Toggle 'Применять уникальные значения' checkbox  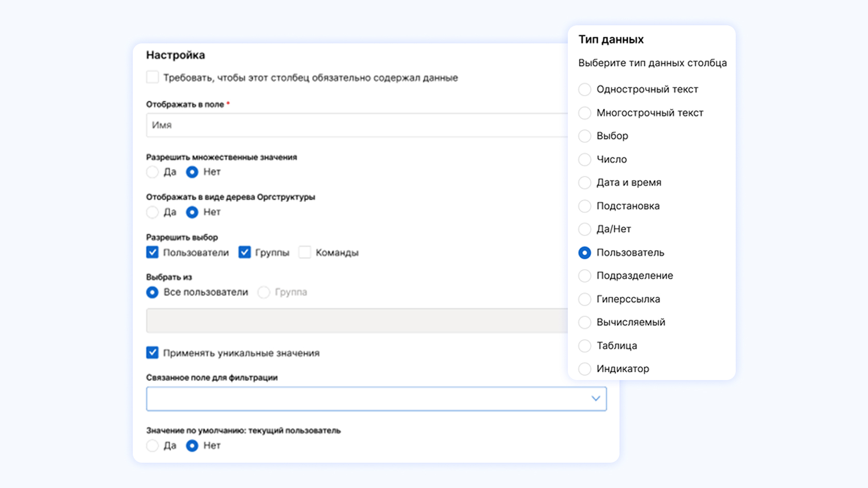(152, 353)
